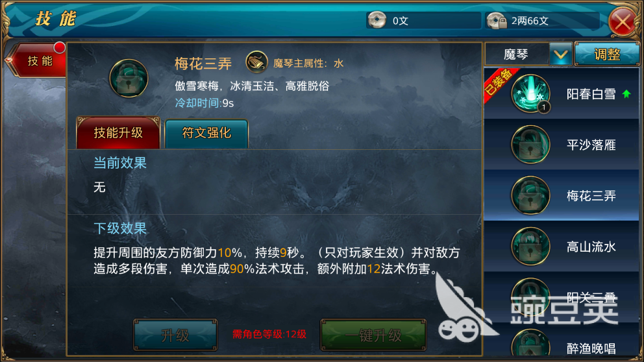The height and width of the screenshot is (362, 644).
Task: Click the silver coin currency icon
Action: point(377,19)
